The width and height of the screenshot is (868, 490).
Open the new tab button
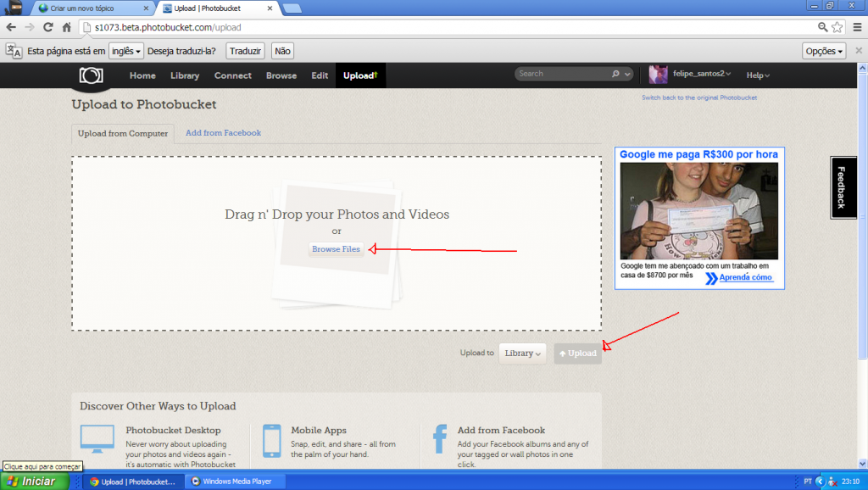pyautogui.click(x=292, y=8)
